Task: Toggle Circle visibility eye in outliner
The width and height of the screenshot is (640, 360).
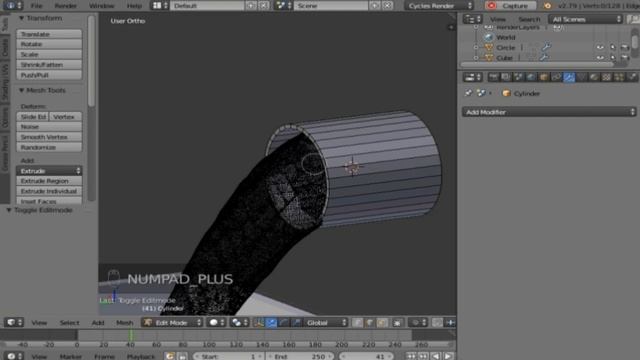Action: (x=600, y=47)
